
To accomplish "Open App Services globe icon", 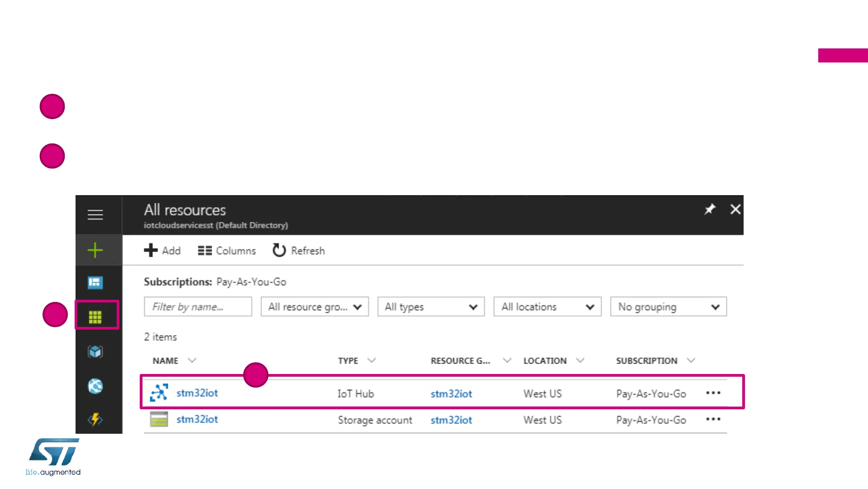I will coord(95,386).
